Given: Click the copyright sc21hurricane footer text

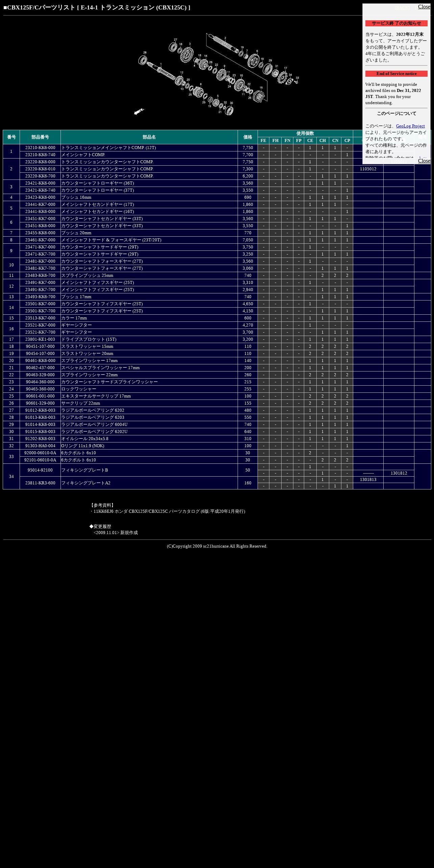Looking at the screenshot, I should coord(217,546).
